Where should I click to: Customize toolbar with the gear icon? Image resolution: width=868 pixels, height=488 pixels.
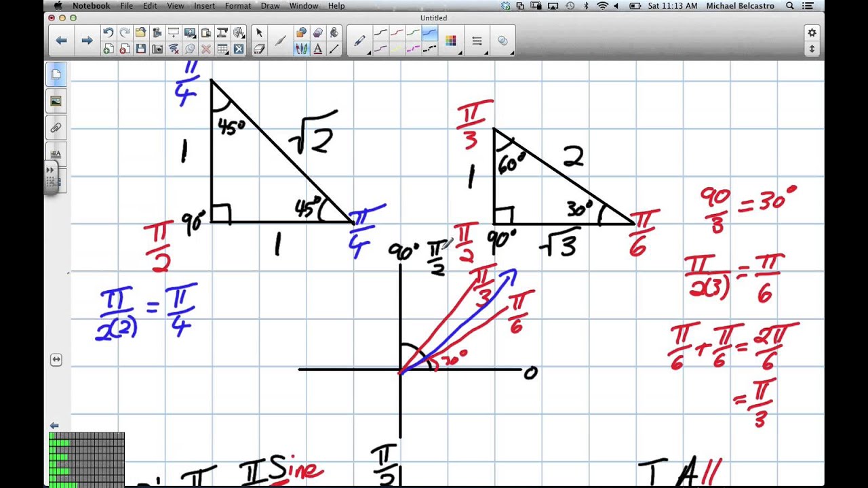(x=812, y=33)
